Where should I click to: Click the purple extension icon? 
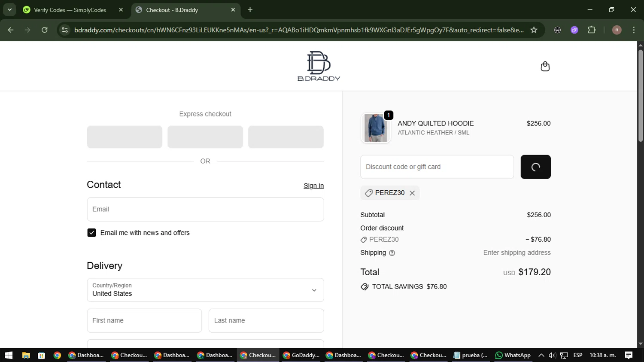point(574,30)
